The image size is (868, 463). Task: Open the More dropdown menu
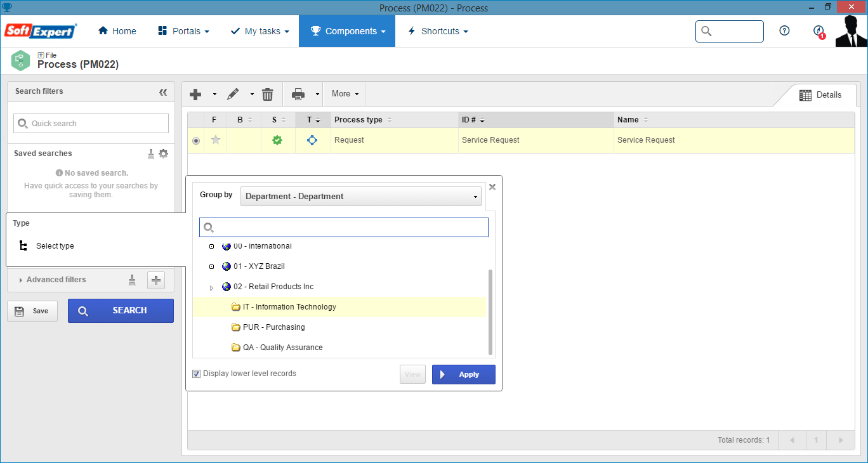click(345, 94)
